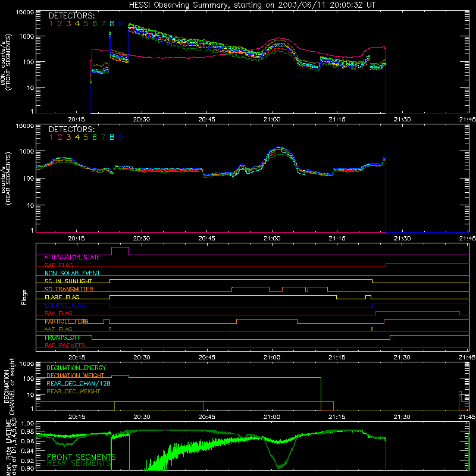Select the PARTICLE_FLAG label
Viewport: 476px width, 476px height.
tap(67, 321)
